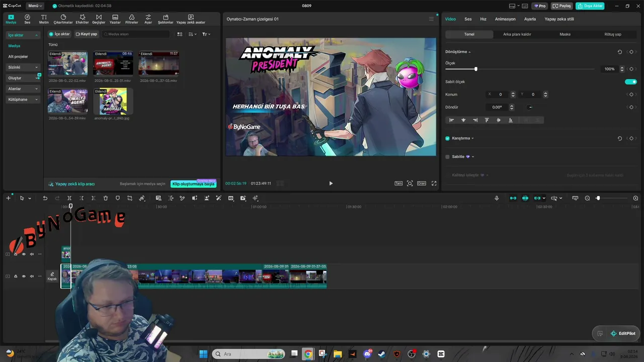This screenshot has width=644, height=362.
Task: Click the Dışa Aktar export button
Action: coord(590,6)
